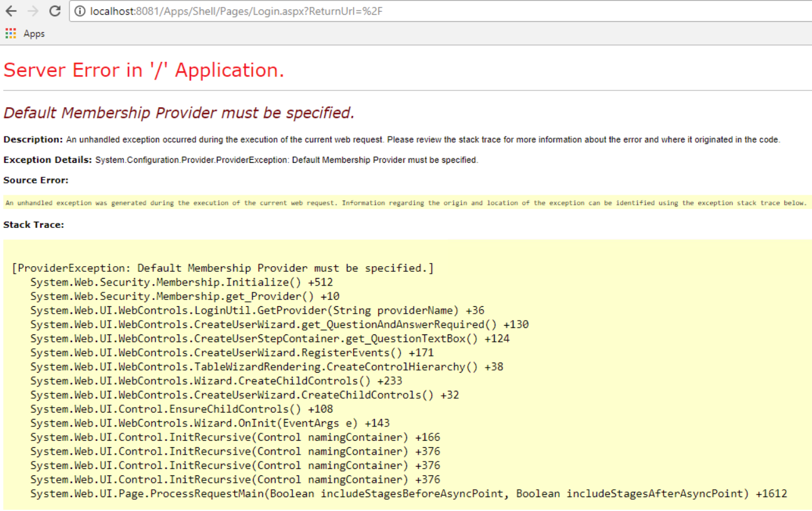812x511 pixels.
Task: Click the 'Wizard.CreateChildControls() +233' line
Action: click(216, 381)
